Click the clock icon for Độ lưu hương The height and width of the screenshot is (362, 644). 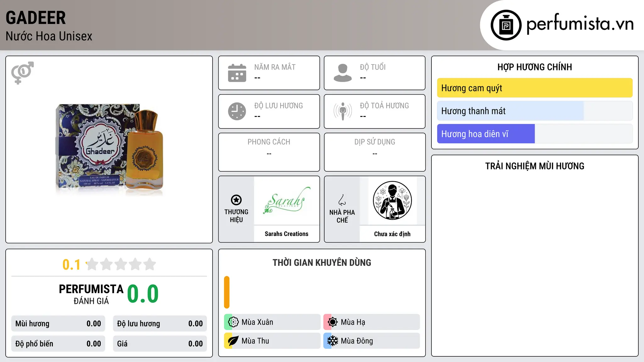(237, 111)
